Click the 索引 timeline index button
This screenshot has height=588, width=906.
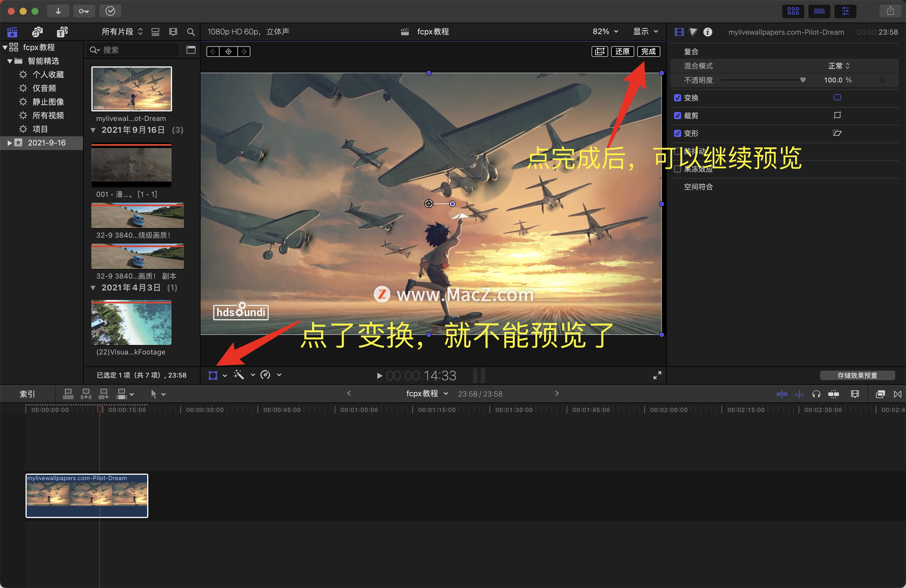[27, 394]
